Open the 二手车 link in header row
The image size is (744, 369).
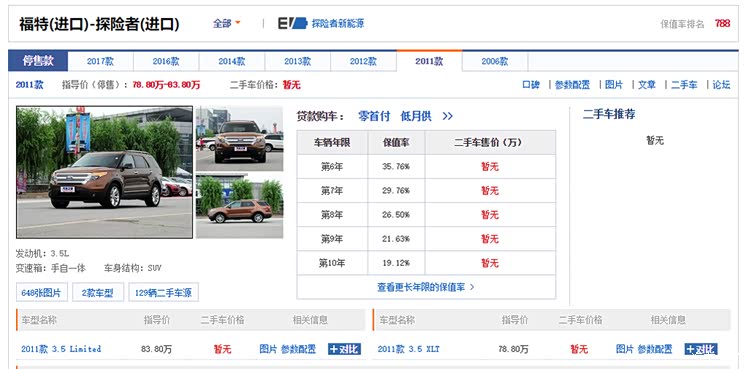click(x=684, y=85)
